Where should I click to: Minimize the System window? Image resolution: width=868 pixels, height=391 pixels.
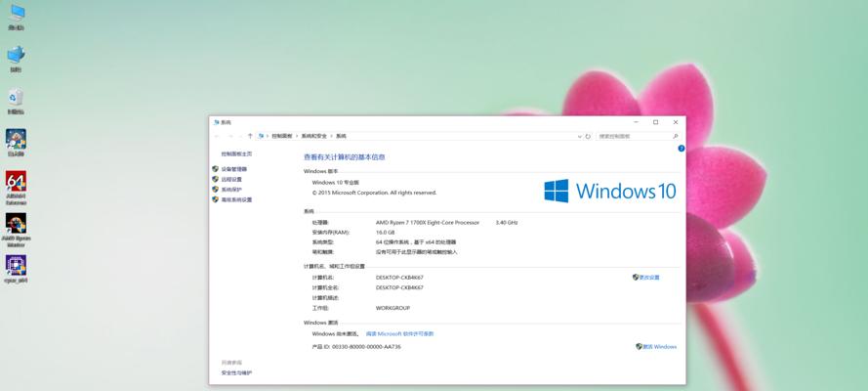636,122
